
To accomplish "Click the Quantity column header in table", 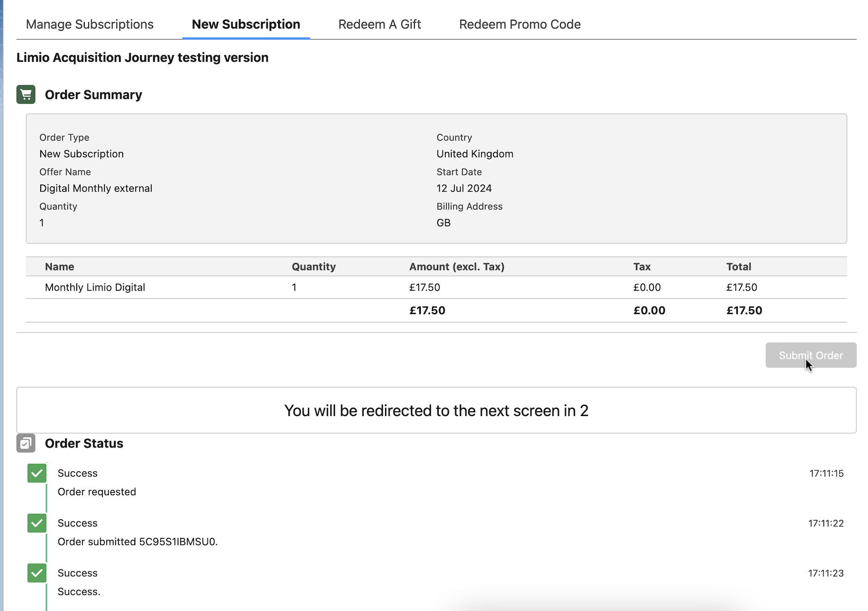I will [314, 267].
